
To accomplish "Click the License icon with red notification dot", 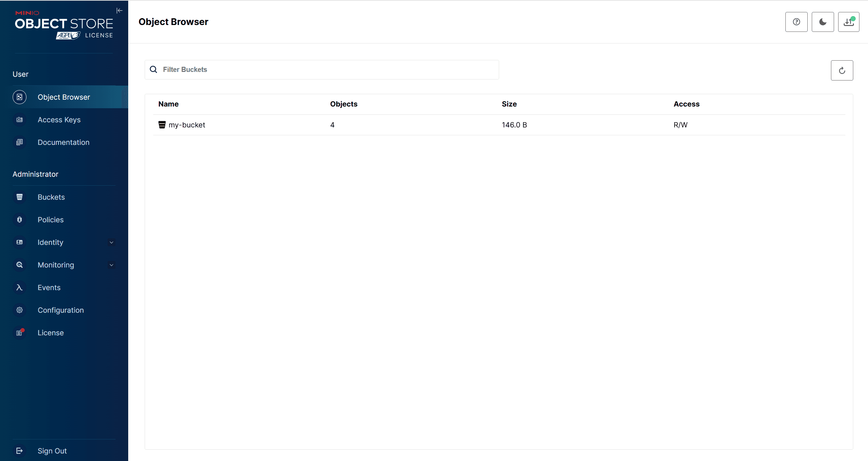I will 19,333.
